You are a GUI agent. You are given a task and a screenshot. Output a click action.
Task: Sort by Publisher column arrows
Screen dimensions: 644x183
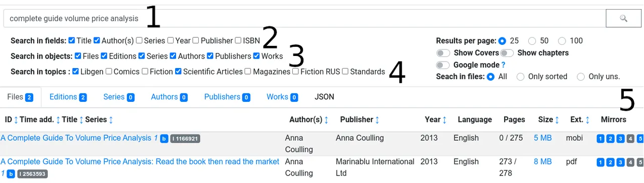click(377, 119)
